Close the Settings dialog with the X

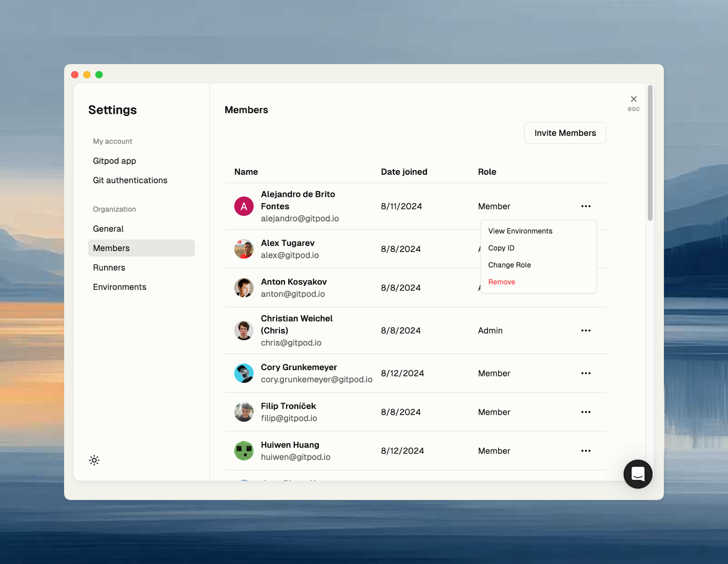[x=633, y=99]
